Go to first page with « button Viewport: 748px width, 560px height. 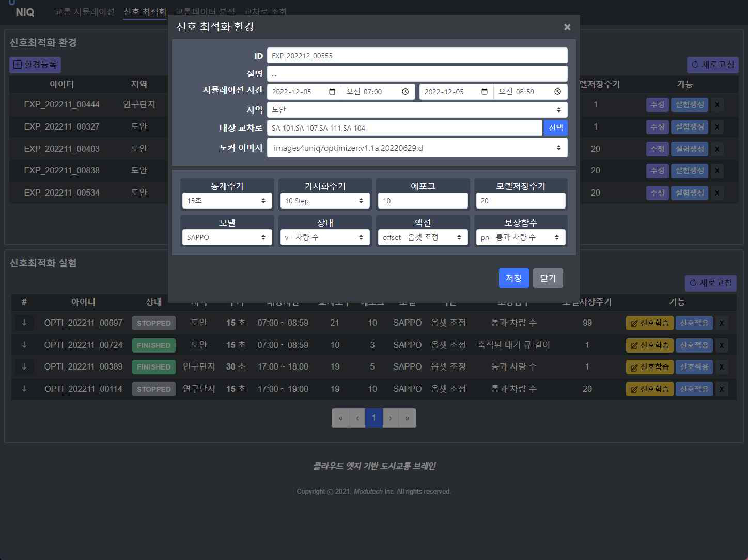[341, 418]
